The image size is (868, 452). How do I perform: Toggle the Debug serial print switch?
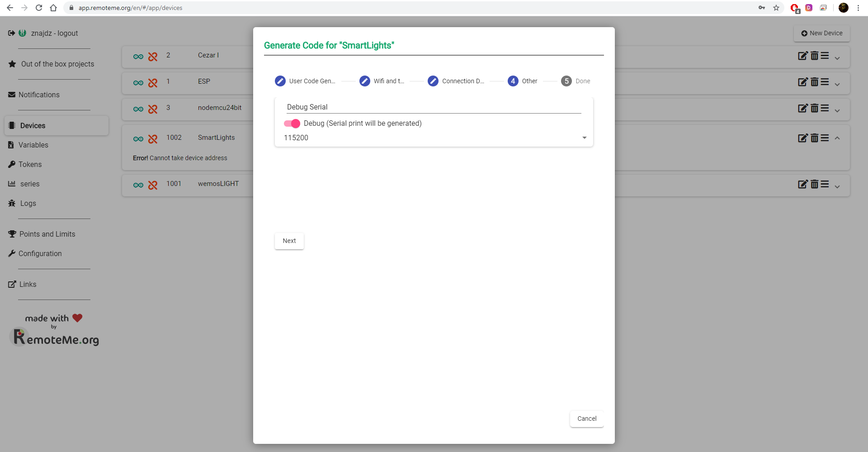click(x=292, y=124)
